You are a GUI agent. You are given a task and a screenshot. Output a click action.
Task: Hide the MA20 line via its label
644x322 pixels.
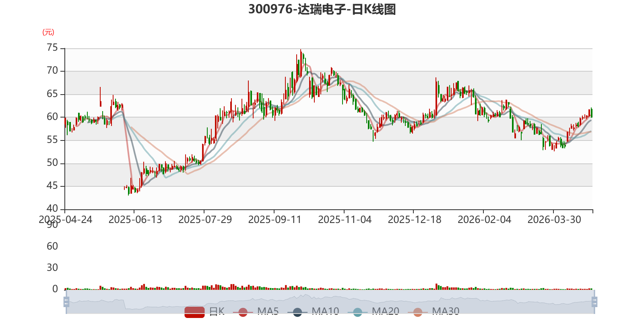pyautogui.click(x=386, y=312)
